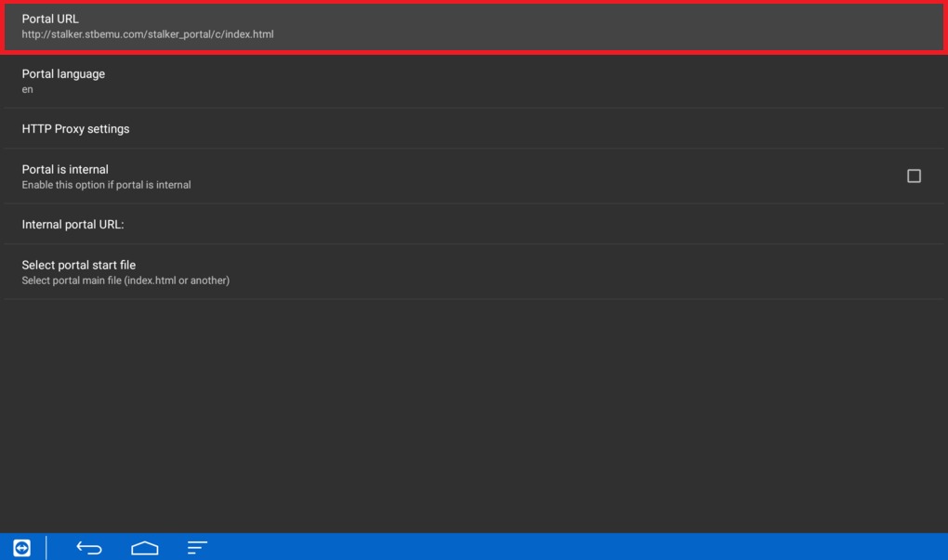Open the recent apps icon
Viewport: 948px width, 560px height.
pyautogui.click(x=196, y=547)
